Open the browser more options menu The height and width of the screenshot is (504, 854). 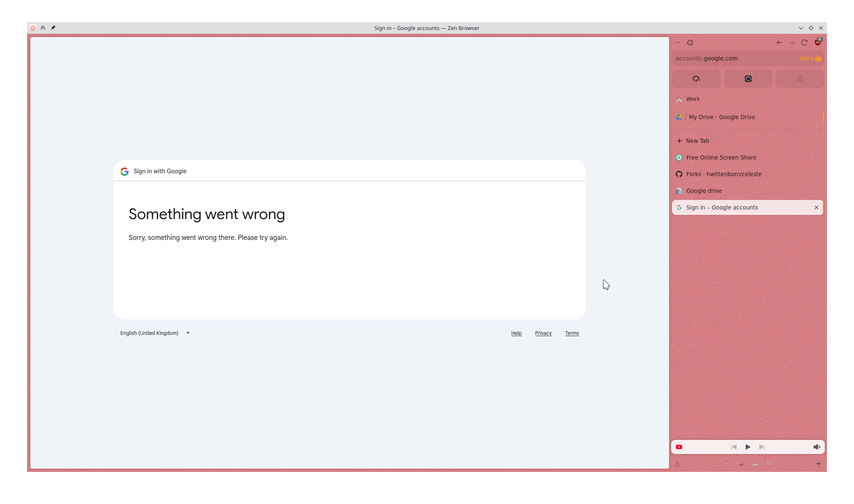tap(677, 42)
